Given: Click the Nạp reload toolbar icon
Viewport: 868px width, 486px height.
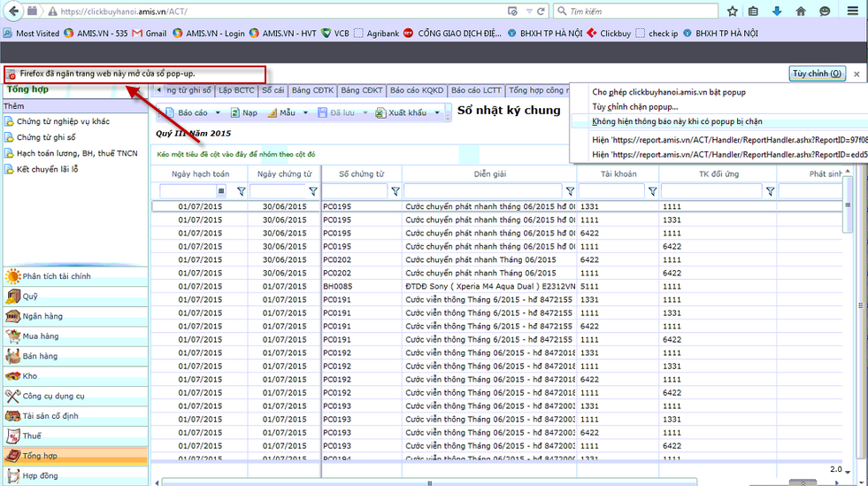Looking at the screenshot, I should coord(234,113).
